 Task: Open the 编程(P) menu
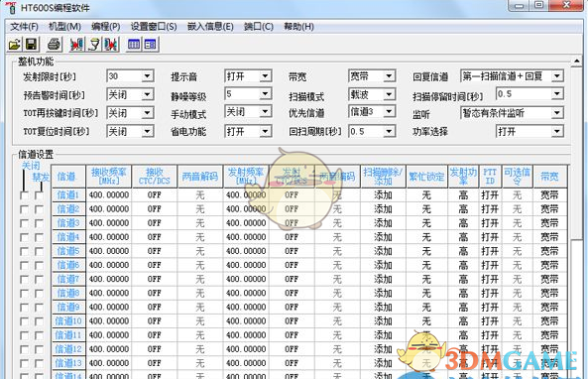pyautogui.click(x=106, y=27)
